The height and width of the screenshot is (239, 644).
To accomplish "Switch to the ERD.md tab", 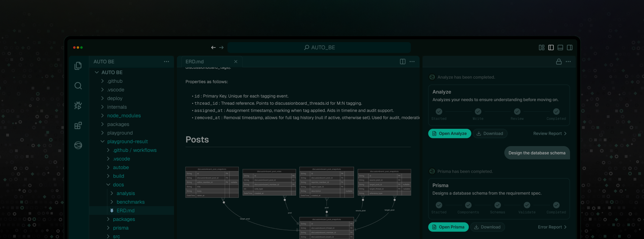I will (x=195, y=62).
